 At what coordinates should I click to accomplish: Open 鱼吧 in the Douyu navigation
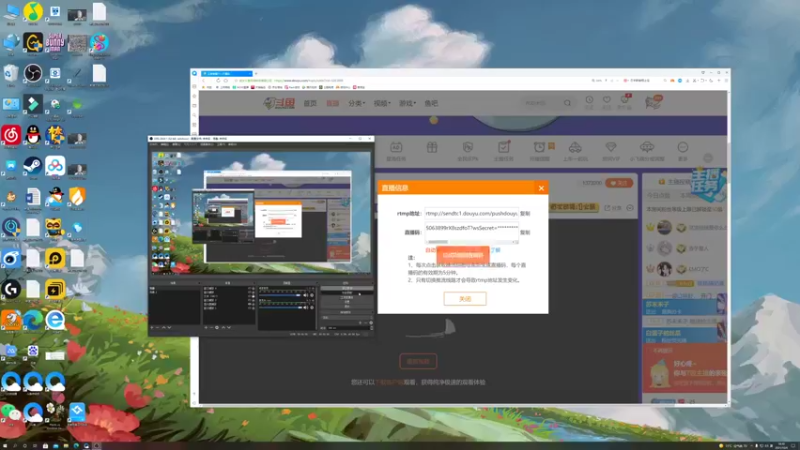pyautogui.click(x=431, y=103)
